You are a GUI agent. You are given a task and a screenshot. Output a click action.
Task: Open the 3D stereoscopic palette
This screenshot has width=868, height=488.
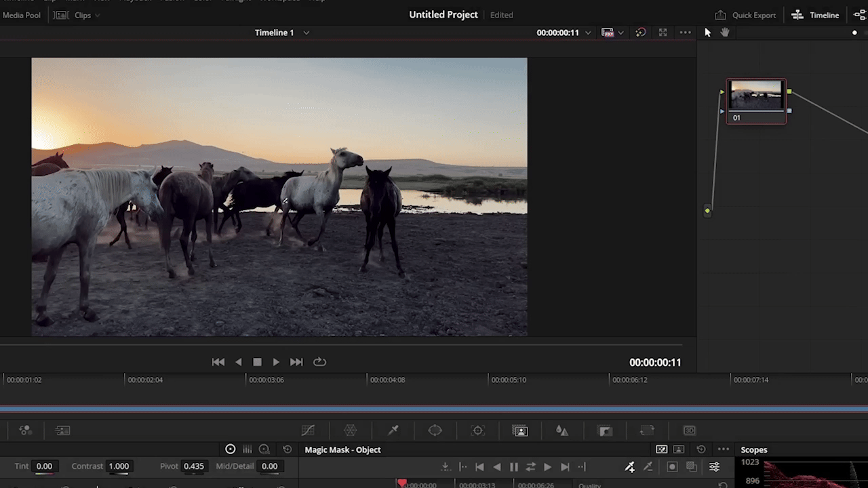tap(690, 430)
